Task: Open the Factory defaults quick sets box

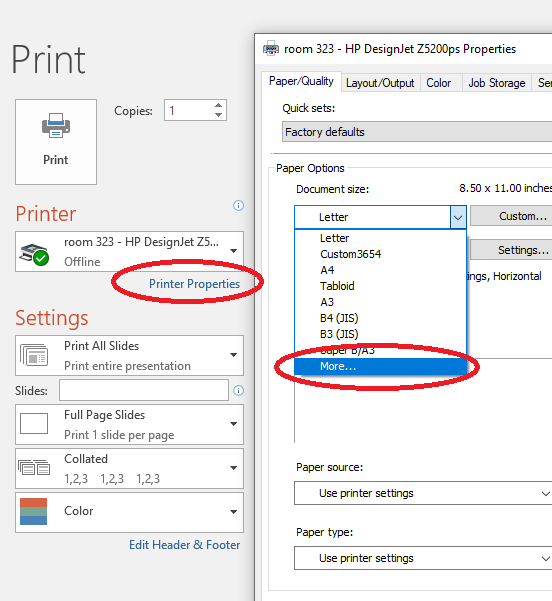Action: [x=417, y=132]
